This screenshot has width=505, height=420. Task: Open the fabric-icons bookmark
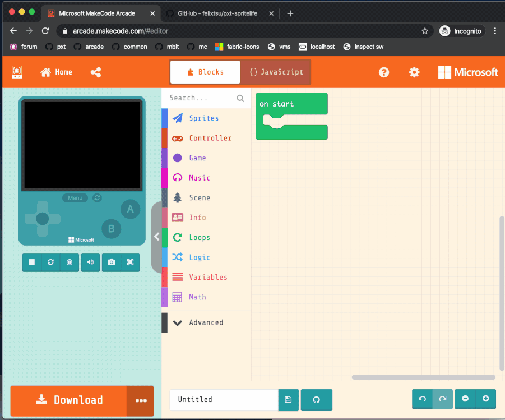[x=237, y=47]
